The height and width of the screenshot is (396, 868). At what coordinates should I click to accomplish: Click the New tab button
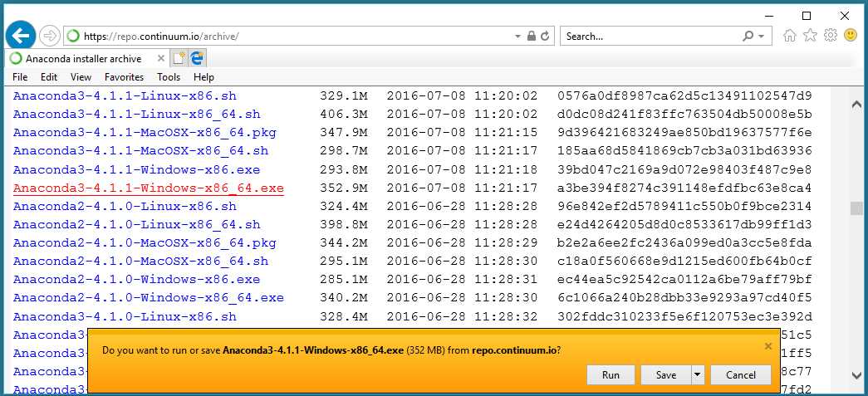pos(179,58)
